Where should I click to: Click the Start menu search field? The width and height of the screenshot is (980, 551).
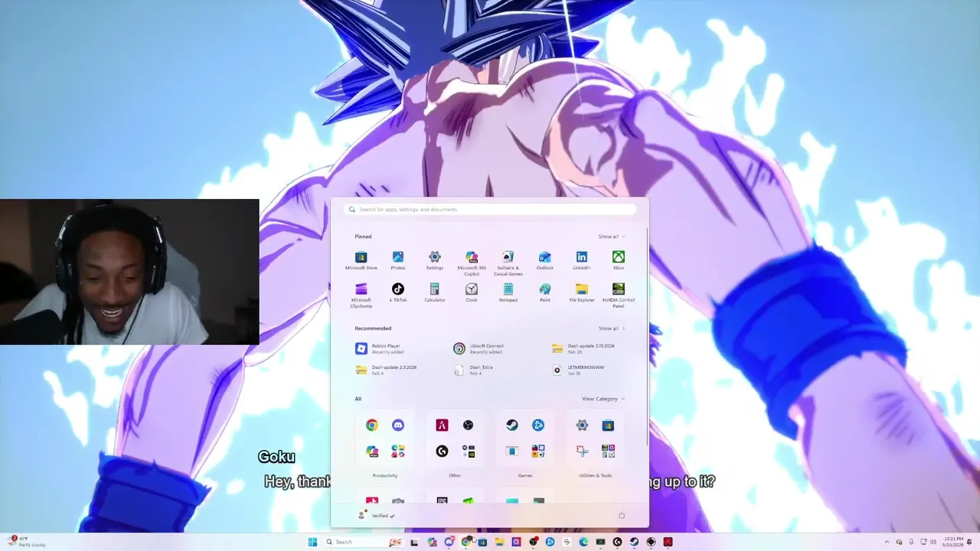pyautogui.click(x=490, y=209)
